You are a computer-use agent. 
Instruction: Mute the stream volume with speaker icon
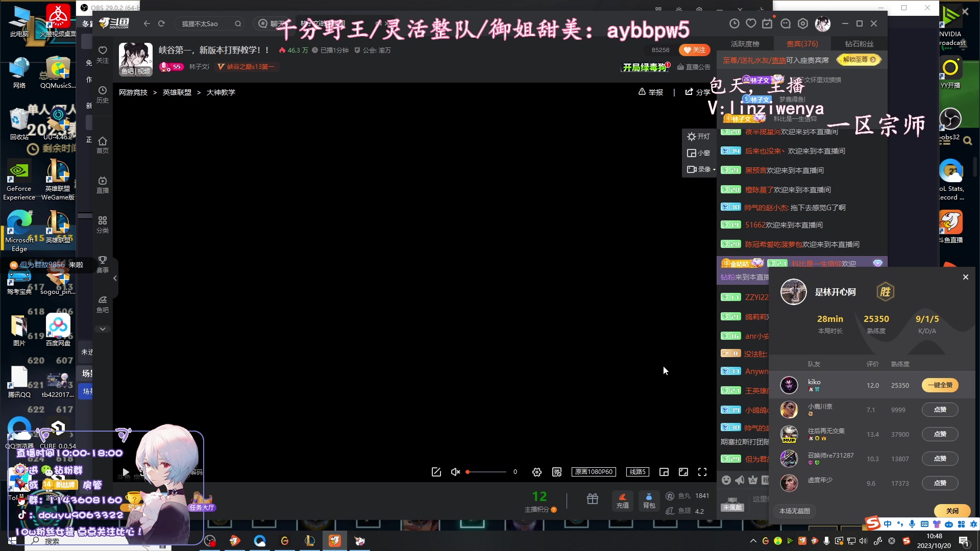click(455, 472)
